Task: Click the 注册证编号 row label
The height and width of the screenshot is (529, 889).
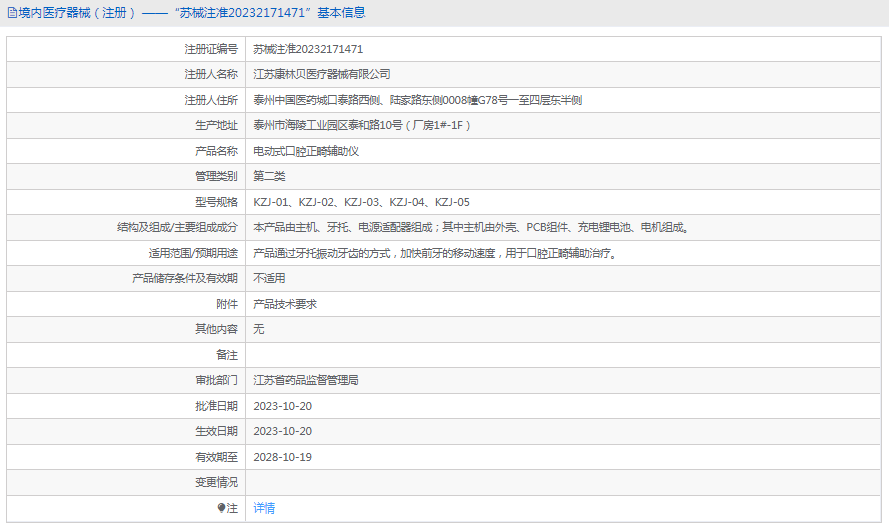Action: pos(211,49)
